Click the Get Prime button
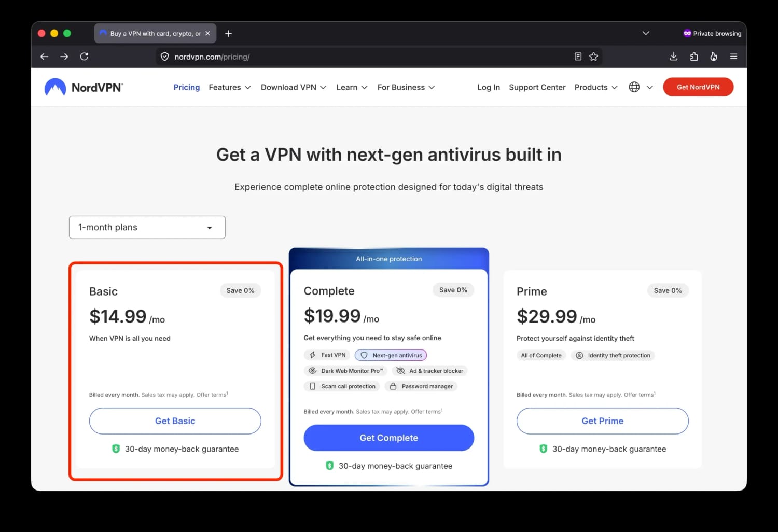The height and width of the screenshot is (532, 778). [603, 421]
